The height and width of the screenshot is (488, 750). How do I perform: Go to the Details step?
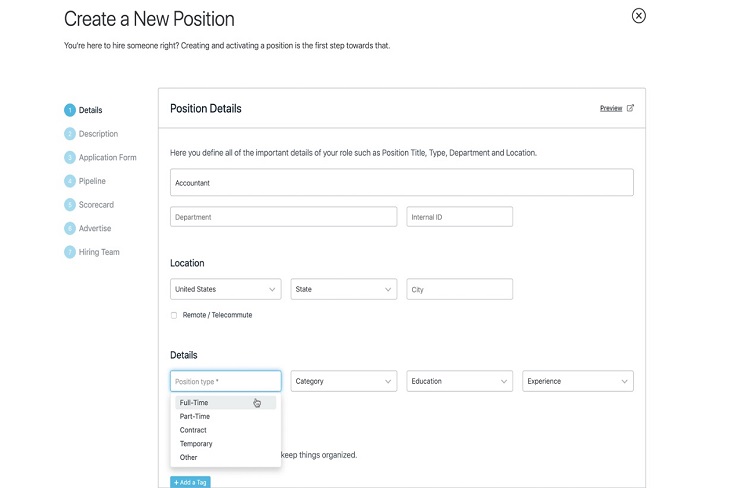(90, 110)
